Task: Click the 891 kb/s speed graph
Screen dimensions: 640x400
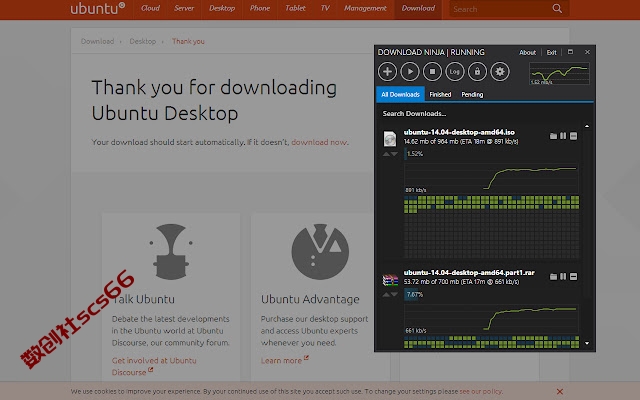Action: (x=491, y=178)
